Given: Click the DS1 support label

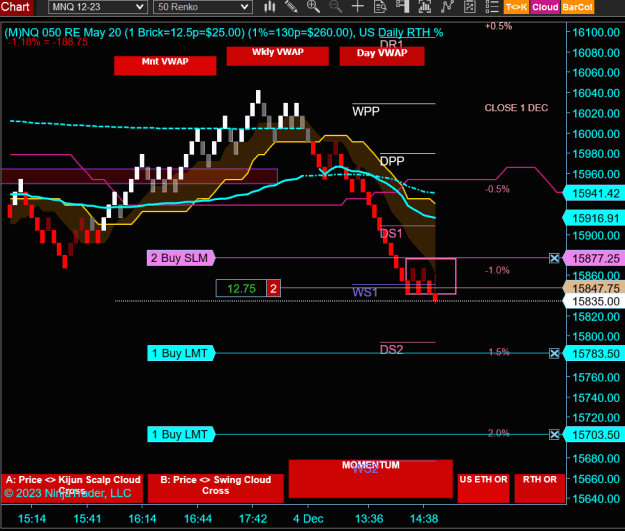Looking at the screenshot, I should (x=391, y=234).
